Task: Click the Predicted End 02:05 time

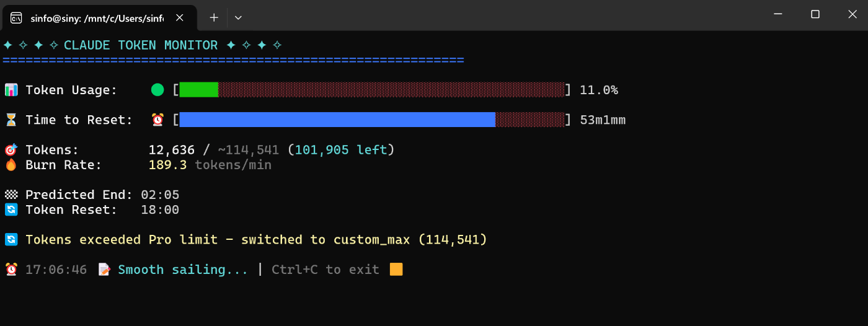Action: coord(160,195)
